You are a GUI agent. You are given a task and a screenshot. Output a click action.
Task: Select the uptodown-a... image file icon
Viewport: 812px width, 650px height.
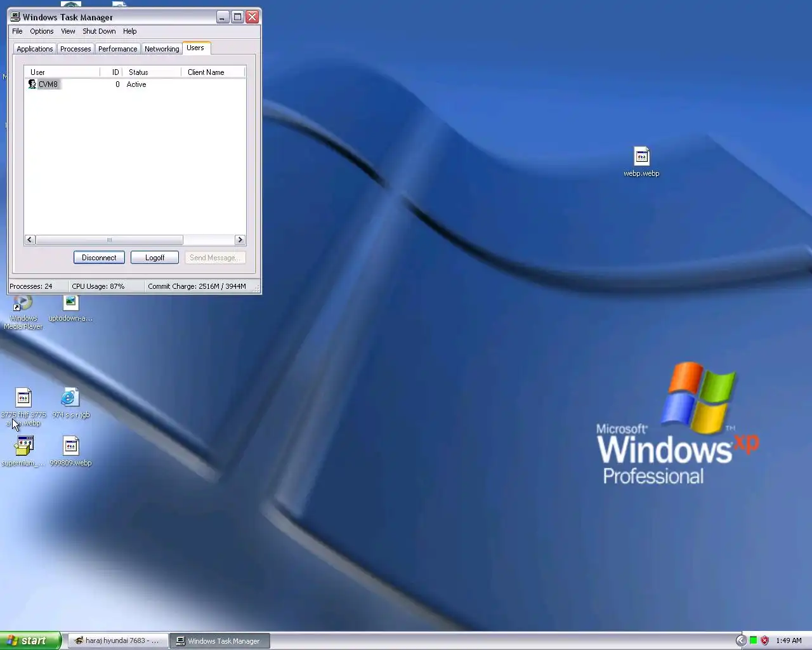(x=70, y=308)
